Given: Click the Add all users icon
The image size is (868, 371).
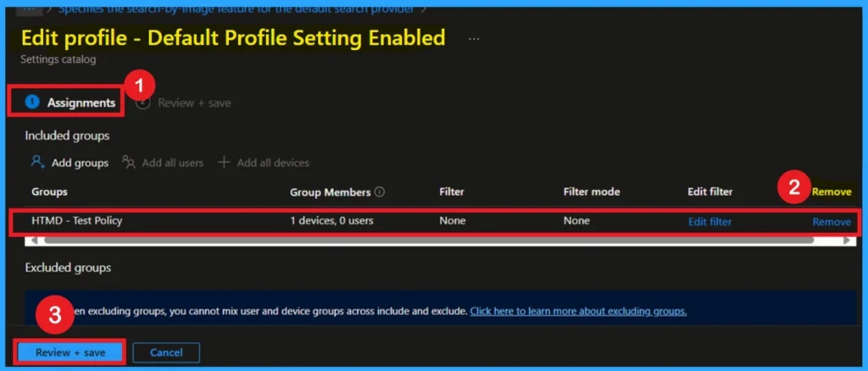Looking at the screenshot, I should coord(129,163).
